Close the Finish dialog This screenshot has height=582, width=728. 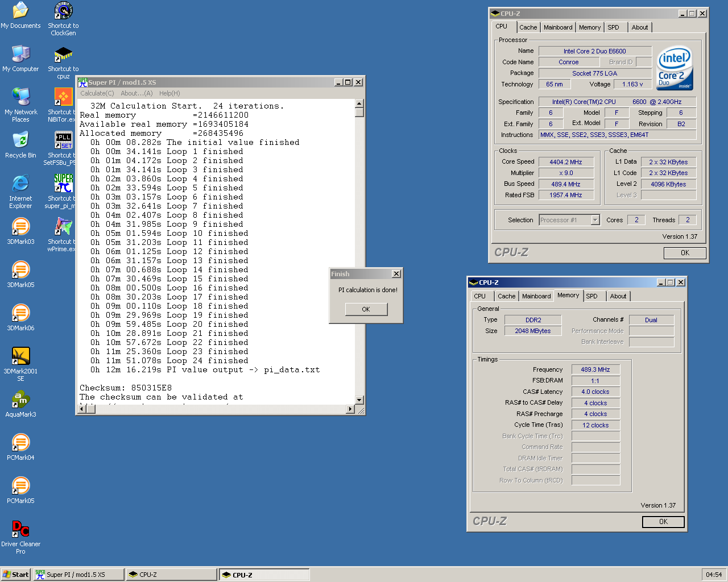[396, 274]
